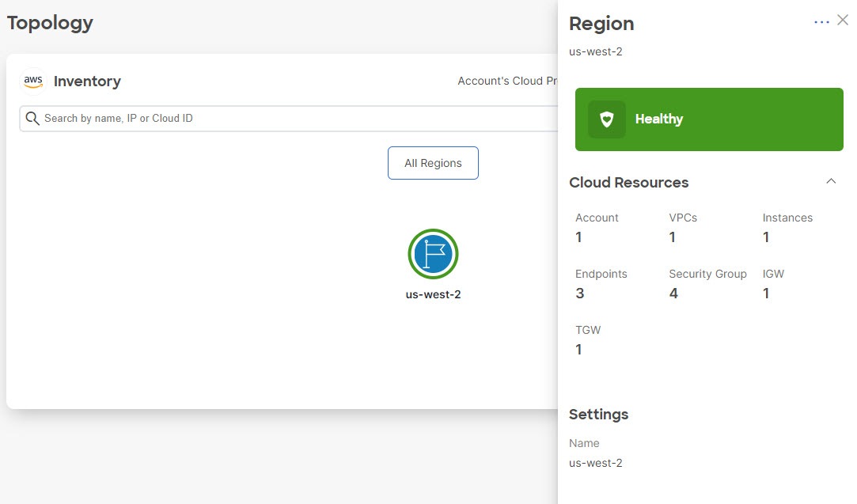Click the us-west-2 label under the flag icon
This screenshot has width=857, height=504.
coord(433,294)
